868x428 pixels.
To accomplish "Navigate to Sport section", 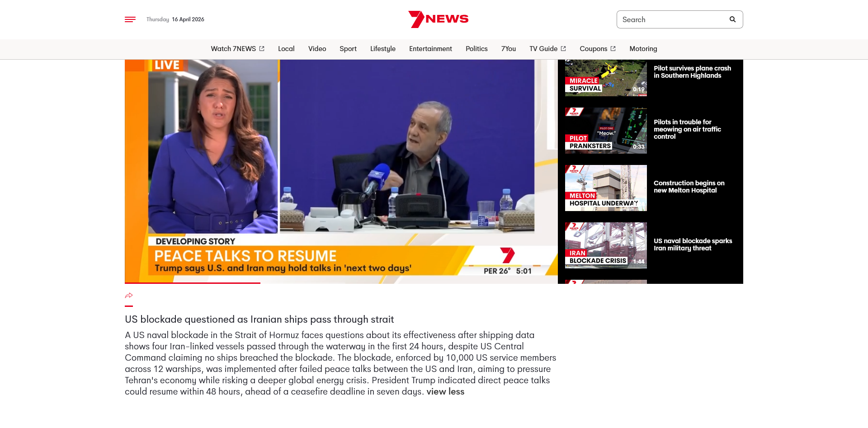I will (x=348, y=49).
